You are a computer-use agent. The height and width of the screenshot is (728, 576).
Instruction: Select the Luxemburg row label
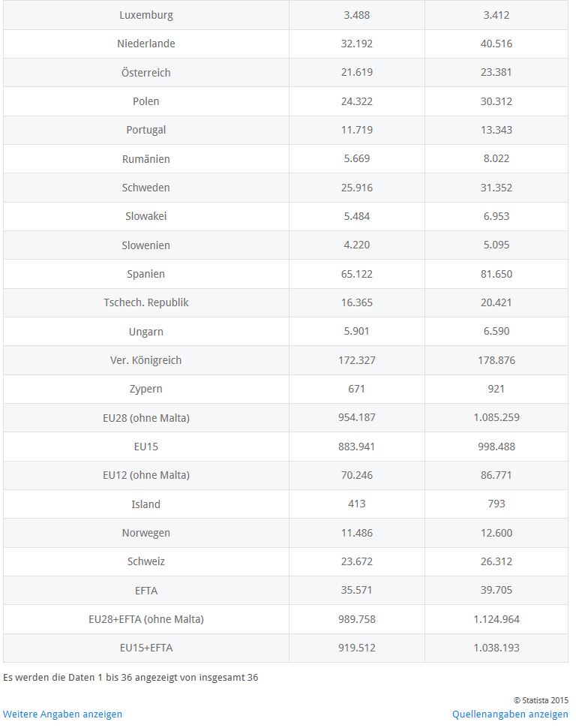click(x=146, y=15)
